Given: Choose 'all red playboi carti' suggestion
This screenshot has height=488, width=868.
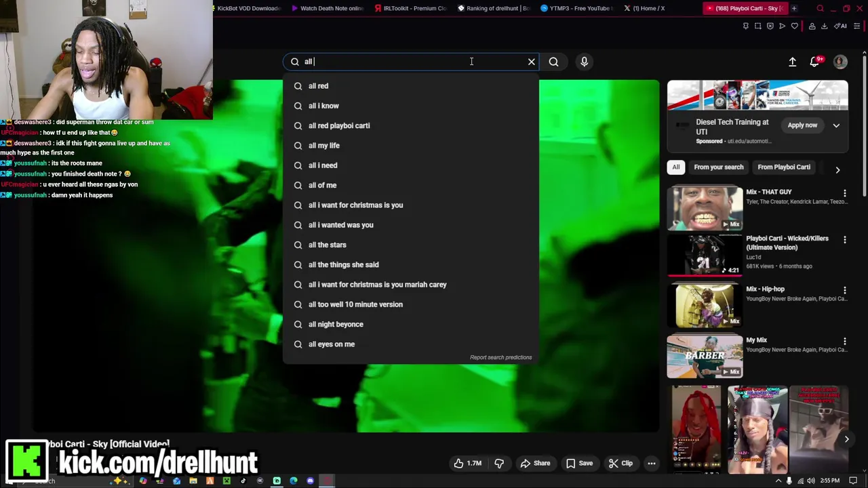Looking at the screenshot, I should pyautogui.click(x=411, y=125).
